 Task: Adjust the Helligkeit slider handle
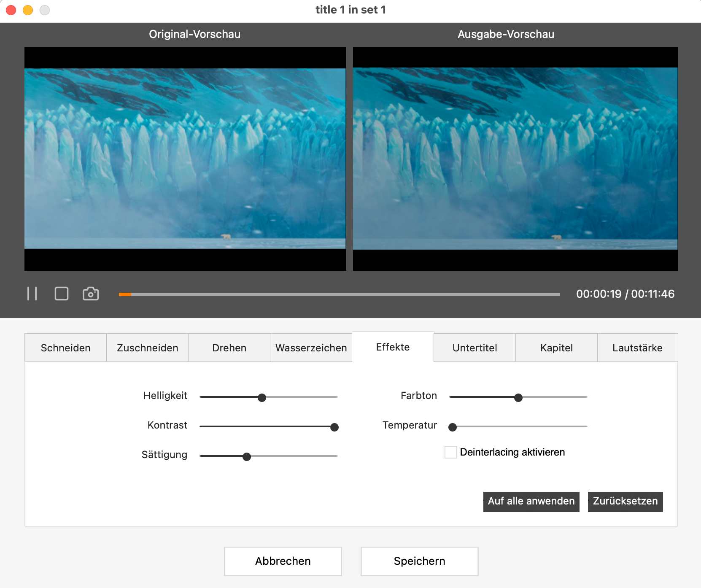pyautogui.click(x=262, y=397)
